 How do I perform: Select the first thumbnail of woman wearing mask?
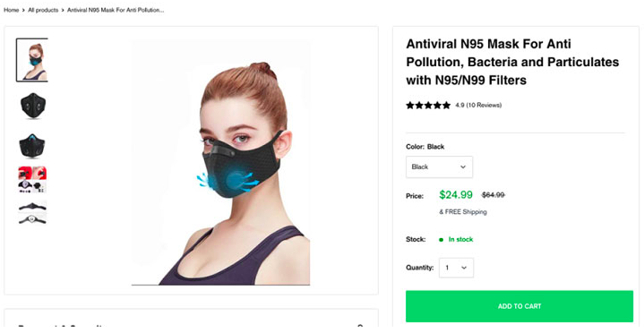pyautogui.click(x=32, y=60)
